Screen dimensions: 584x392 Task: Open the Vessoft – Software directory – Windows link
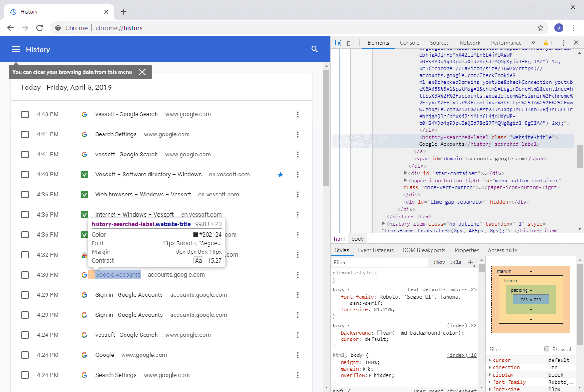pos(148,175)
